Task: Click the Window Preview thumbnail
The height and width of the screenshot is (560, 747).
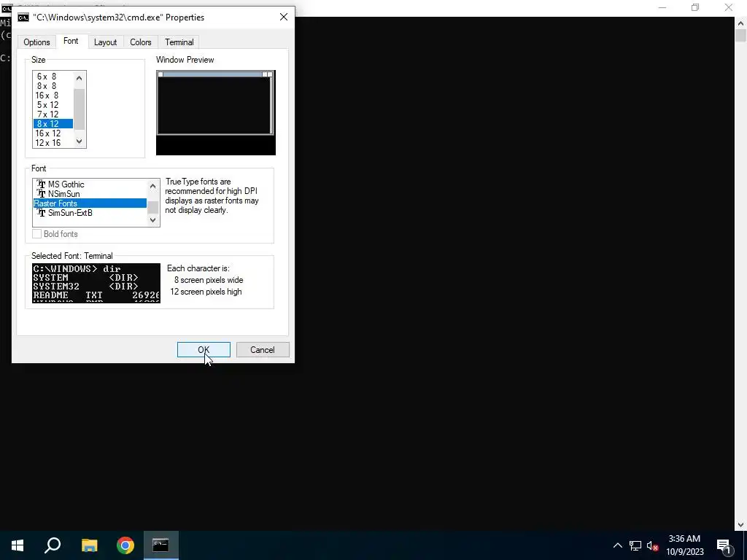Action: (216, 113)
